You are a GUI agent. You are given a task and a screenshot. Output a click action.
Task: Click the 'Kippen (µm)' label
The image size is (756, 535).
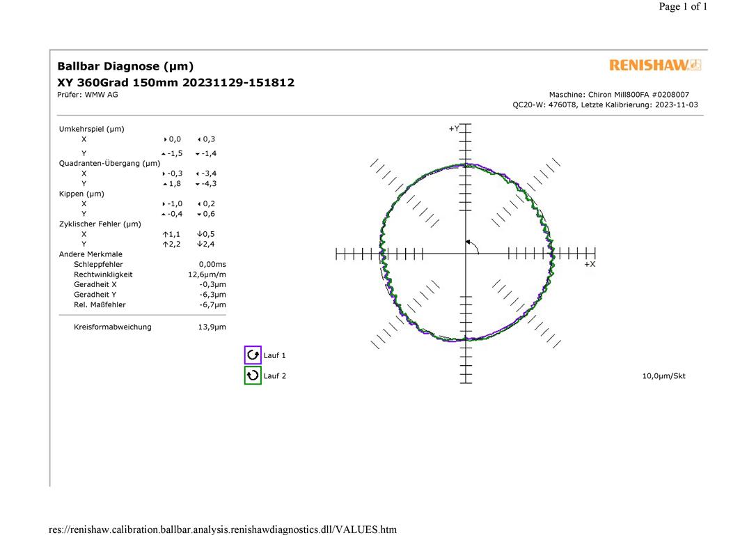(x=81, y=194)
